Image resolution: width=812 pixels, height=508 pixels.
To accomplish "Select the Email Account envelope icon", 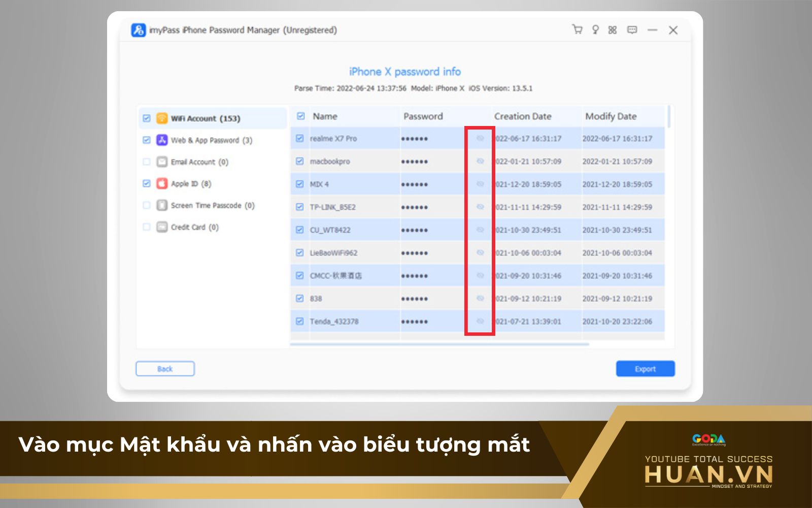I will click(162, 162).
